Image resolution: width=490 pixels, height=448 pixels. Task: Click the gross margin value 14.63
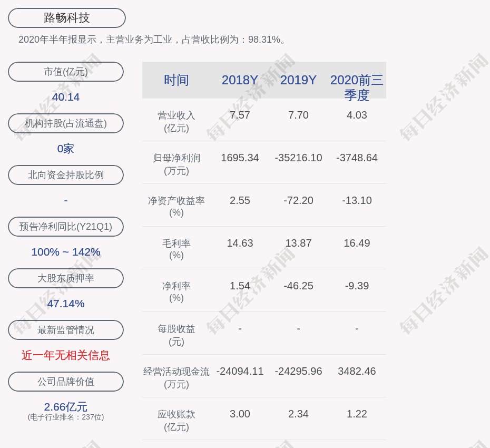tap(240, 243)
